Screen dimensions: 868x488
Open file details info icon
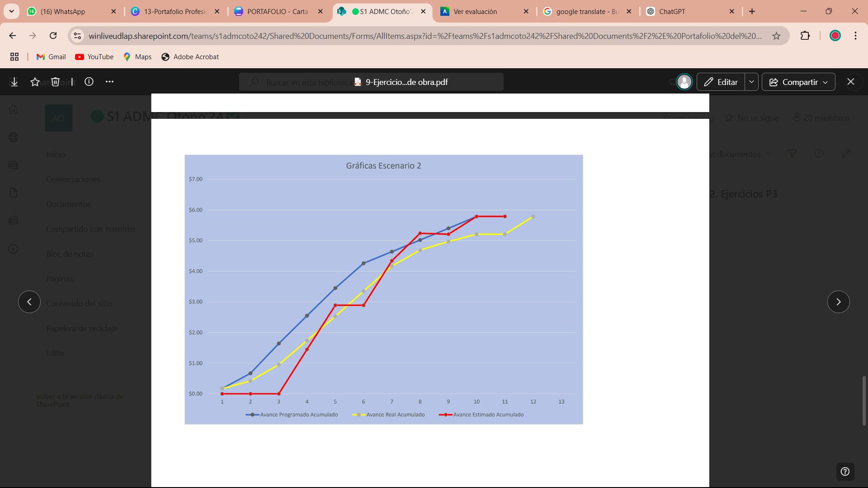click(x=89, y=82)
